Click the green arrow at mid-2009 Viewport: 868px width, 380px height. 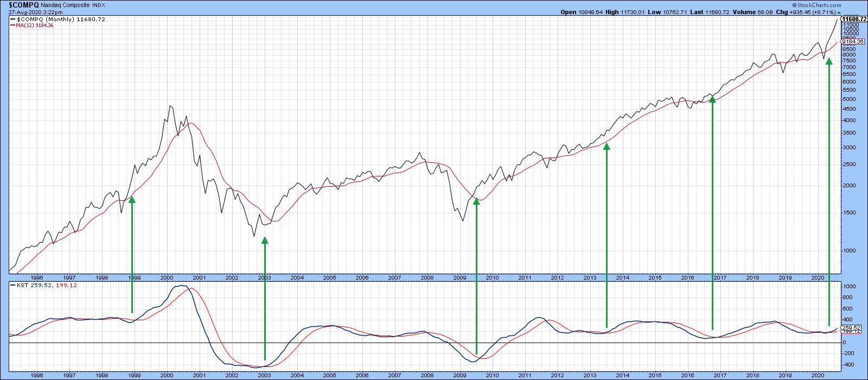tap(476, 277)
